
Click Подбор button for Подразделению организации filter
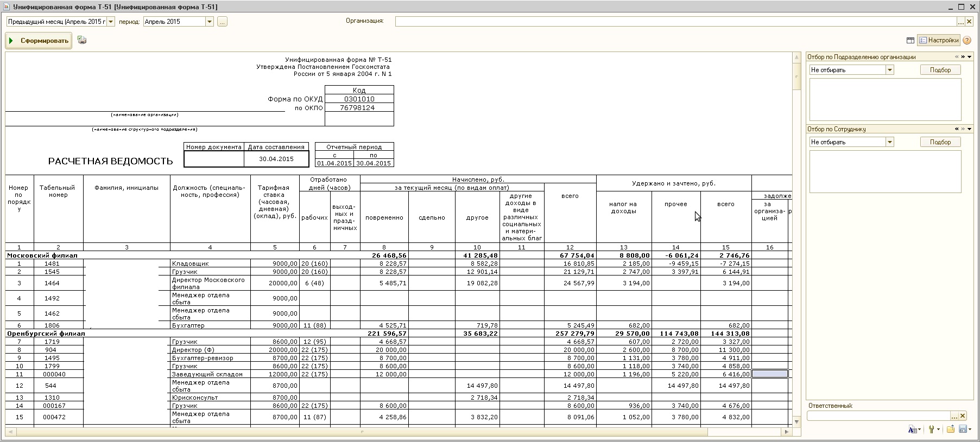[940, 70]
